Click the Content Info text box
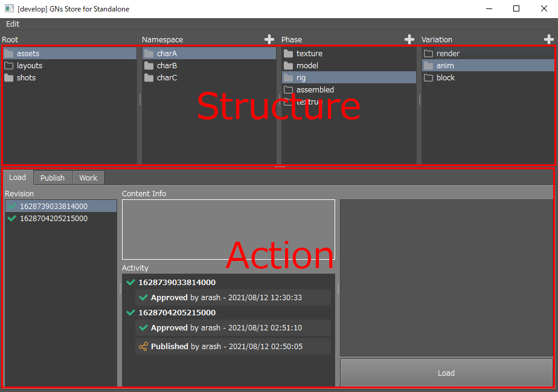 point(228,230)
